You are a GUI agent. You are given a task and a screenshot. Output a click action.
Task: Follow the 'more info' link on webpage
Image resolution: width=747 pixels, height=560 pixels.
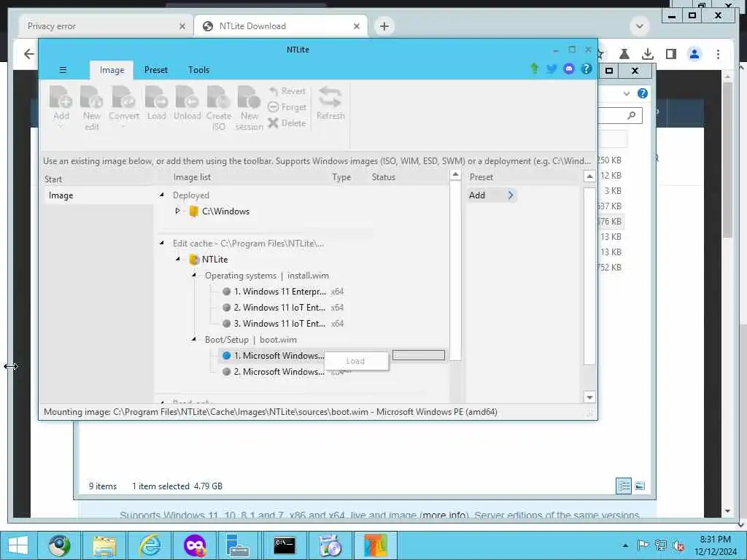pyautogui.click(x=444, y=515)
